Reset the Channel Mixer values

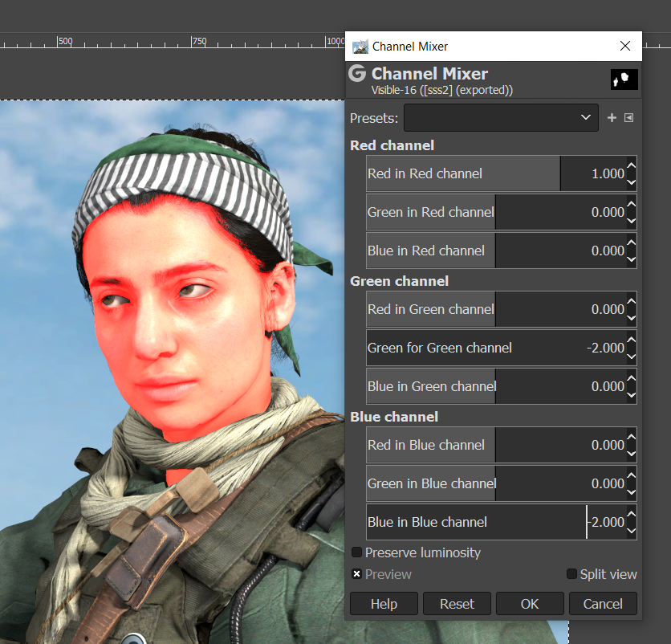pos(457,604)
